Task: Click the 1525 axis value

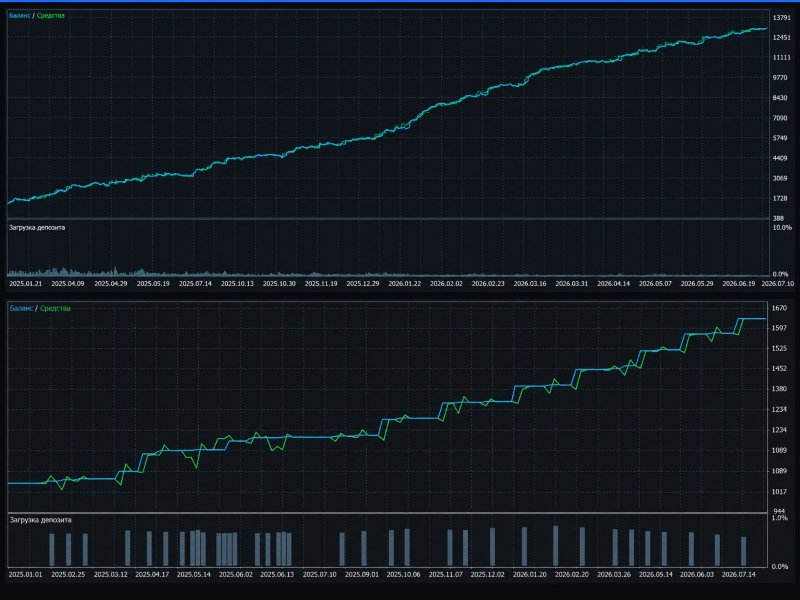Action: click(x=779, y=349)
